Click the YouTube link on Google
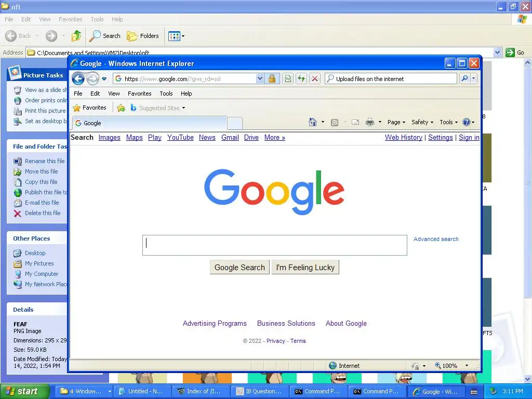The width and height of the screenshot is (532, 399). [x=180, y=137]
